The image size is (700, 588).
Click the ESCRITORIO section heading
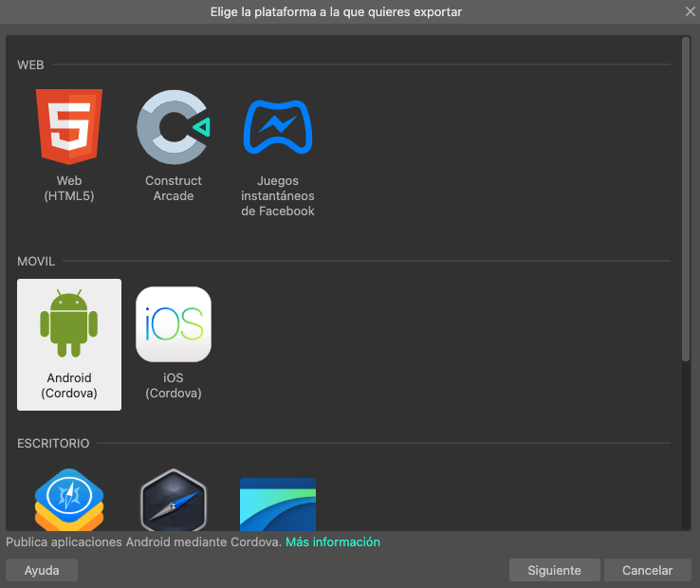click(53, 443)
